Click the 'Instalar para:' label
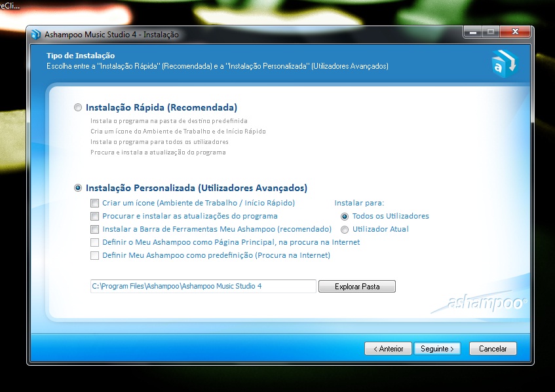 [x=359, y=203]
